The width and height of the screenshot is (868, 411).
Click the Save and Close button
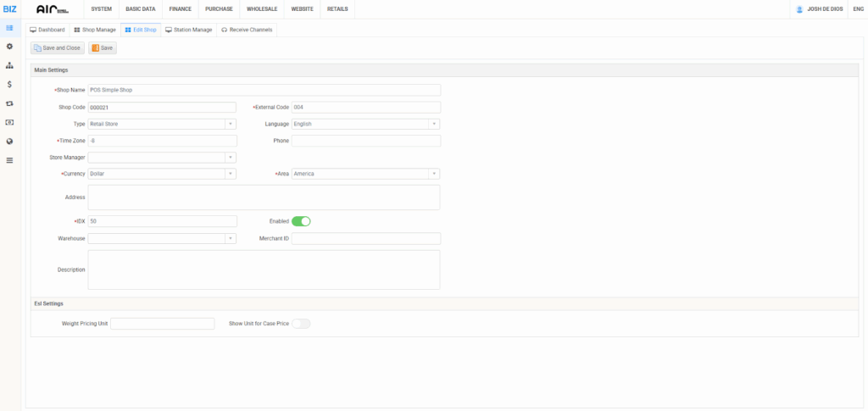click(58, 48)
